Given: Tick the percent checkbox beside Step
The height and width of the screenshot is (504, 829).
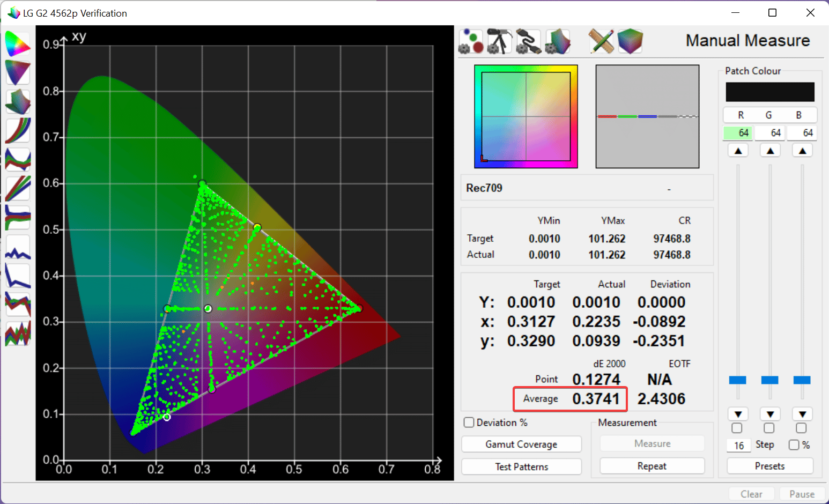Looking at the screenshot, I should tap(794, 445).
